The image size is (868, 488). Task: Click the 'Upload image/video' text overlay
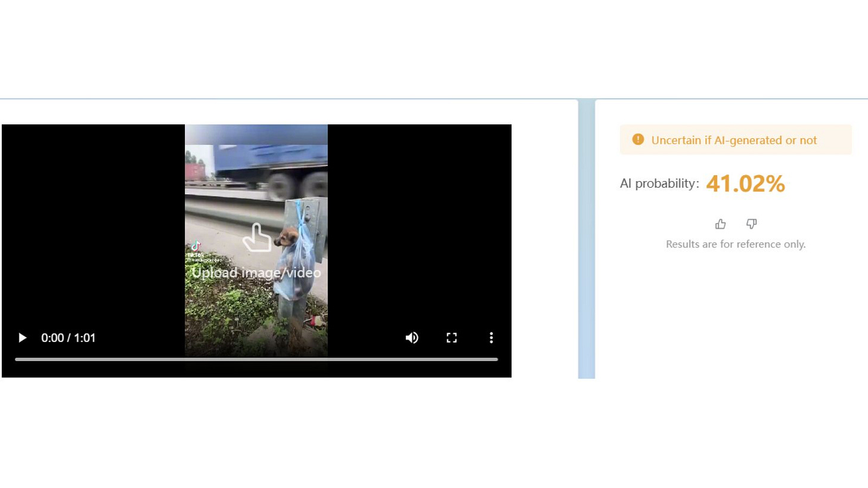(x=256, y=273)
